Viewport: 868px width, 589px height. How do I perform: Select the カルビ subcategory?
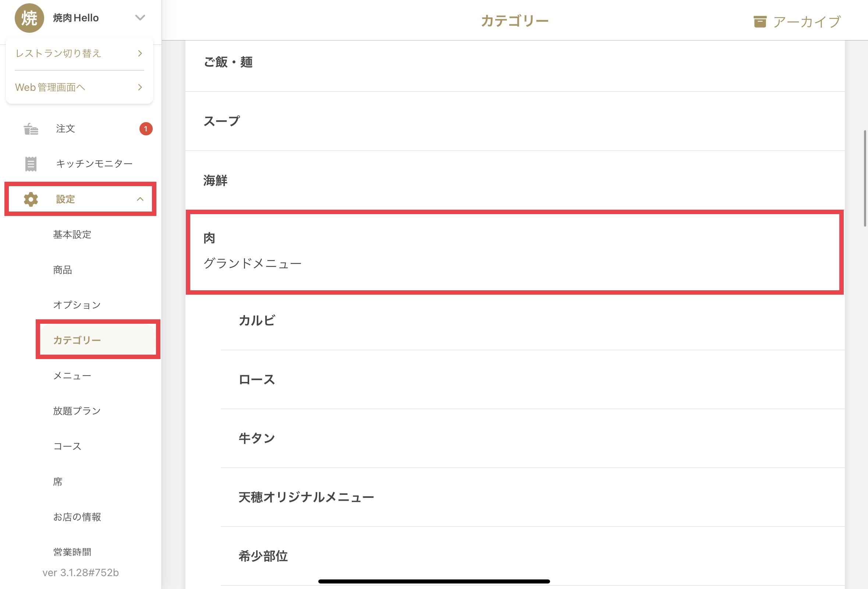click(532, 320)
